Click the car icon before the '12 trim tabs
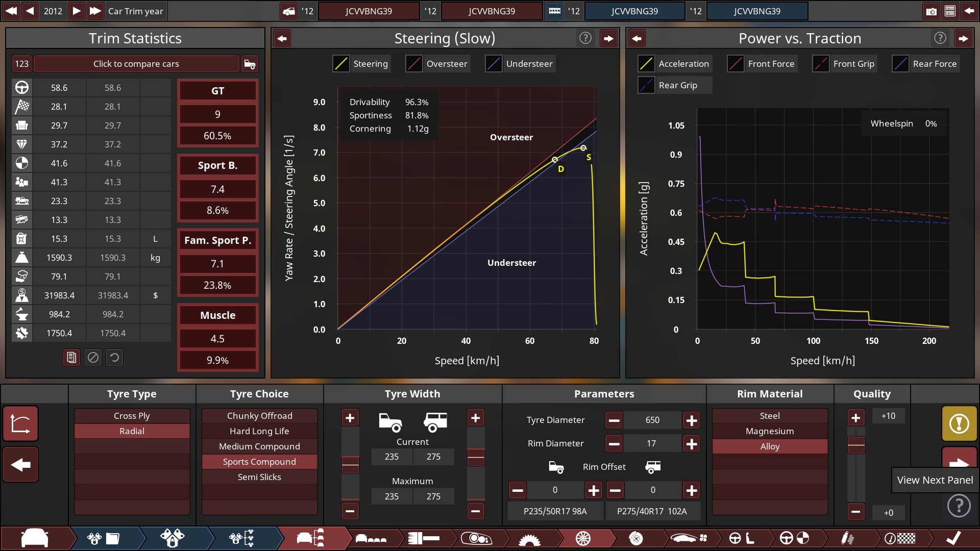Viewport: 980px width, 551px height. point(289,11)
